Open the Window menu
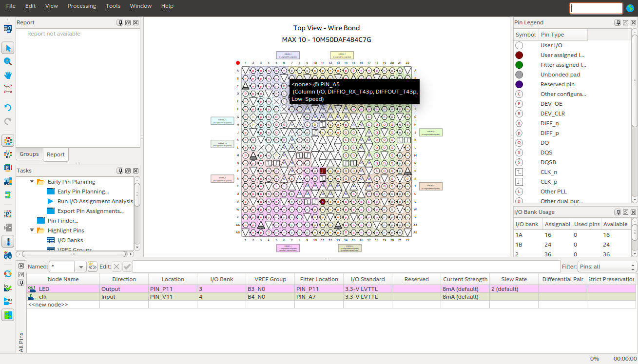 [140, 6]
